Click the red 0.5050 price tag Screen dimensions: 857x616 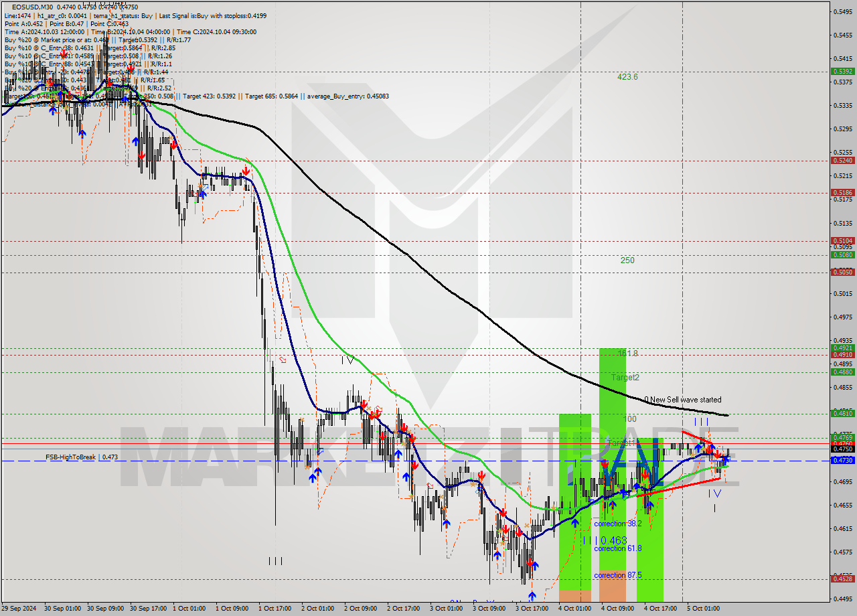[842, 272]
